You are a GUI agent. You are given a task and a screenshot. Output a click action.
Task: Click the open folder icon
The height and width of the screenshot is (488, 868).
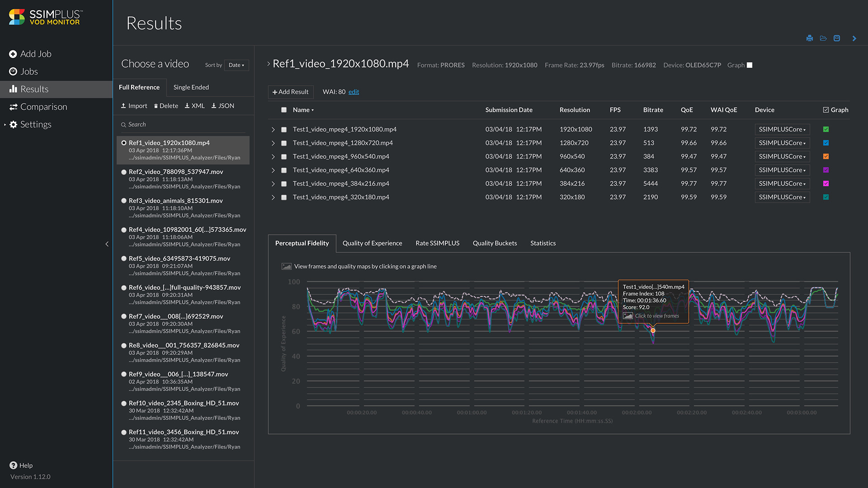click(x=823, y=38)
